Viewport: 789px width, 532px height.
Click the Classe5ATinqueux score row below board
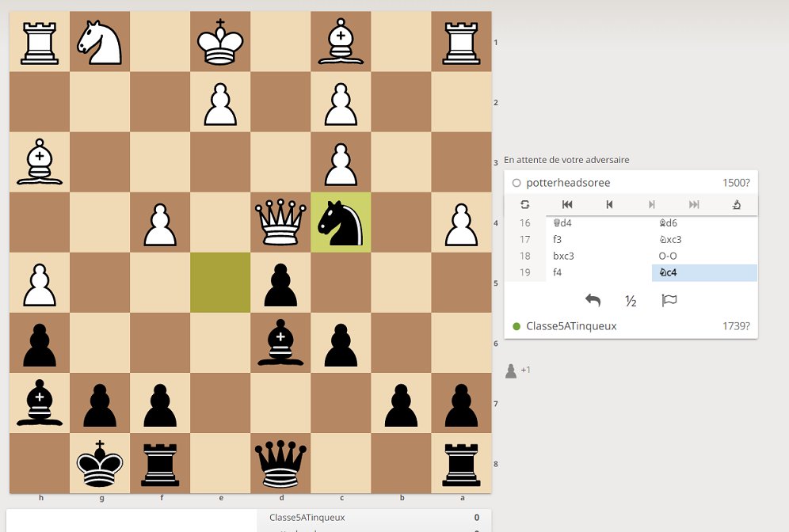(x=374, y=518)
